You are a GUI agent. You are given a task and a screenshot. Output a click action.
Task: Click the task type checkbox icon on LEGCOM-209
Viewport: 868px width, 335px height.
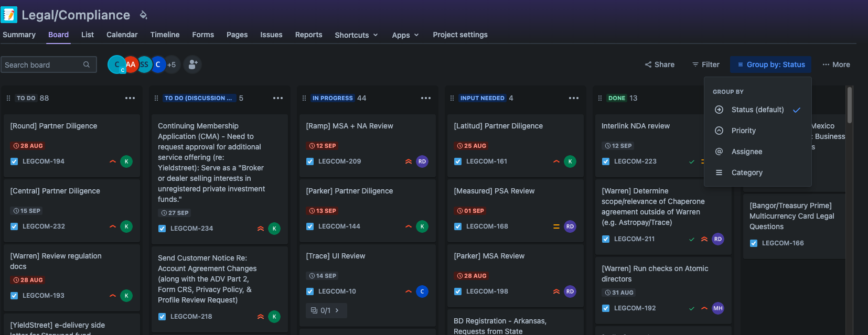(310, 161)
